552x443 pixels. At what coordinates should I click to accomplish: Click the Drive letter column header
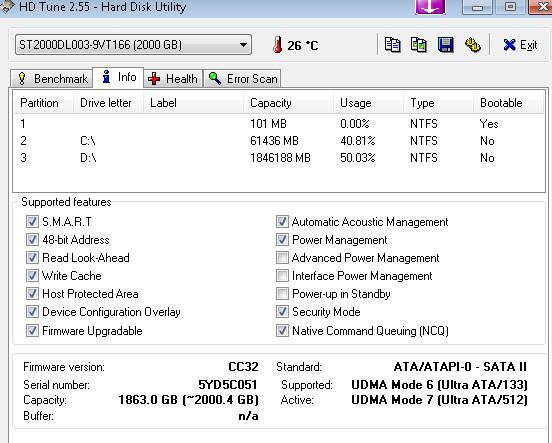pos(108,103)
